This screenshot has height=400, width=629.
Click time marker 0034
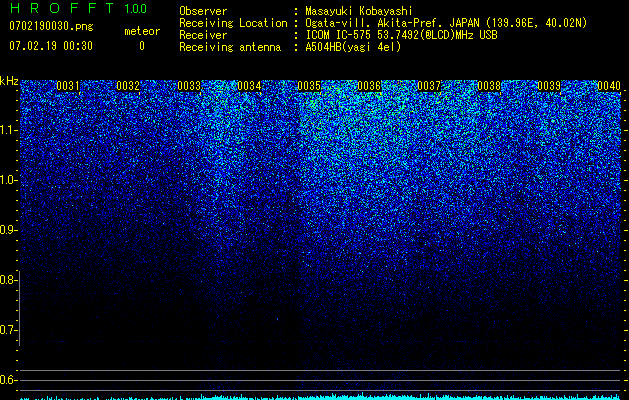(x=249, y=86)
